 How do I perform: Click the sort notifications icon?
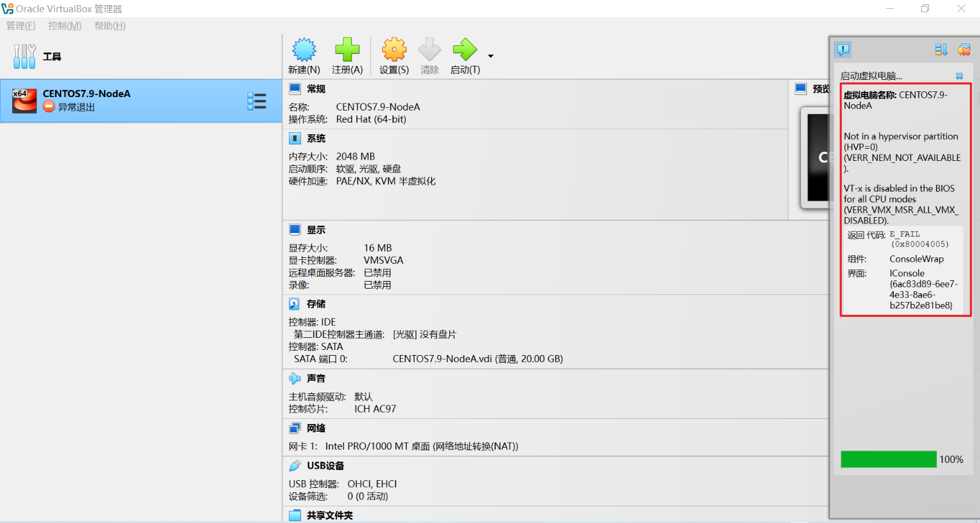click(941, 50)
